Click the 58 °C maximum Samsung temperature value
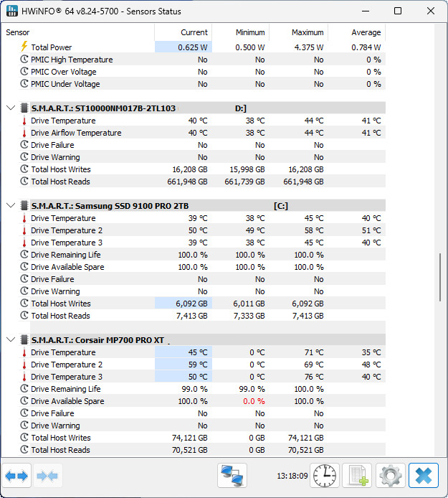The image size is (448, 498). (314, 230)
